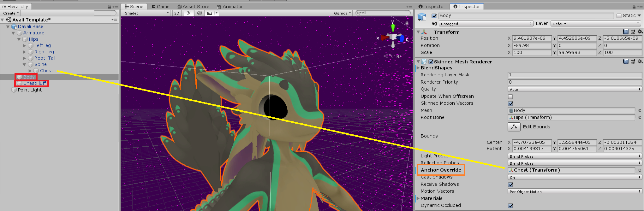Toggle 2D scene view mode
This screenshot has height=211, width=644.
[x=176, y=13]
